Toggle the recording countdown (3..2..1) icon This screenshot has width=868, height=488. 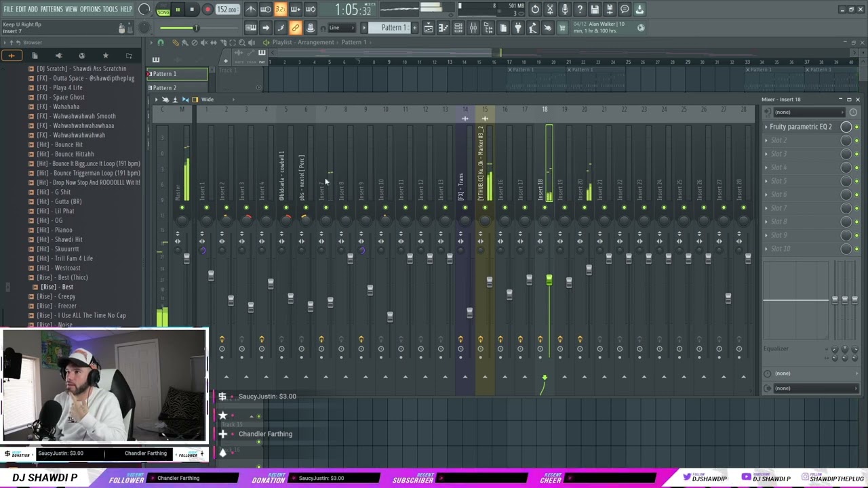pos(281,9)
